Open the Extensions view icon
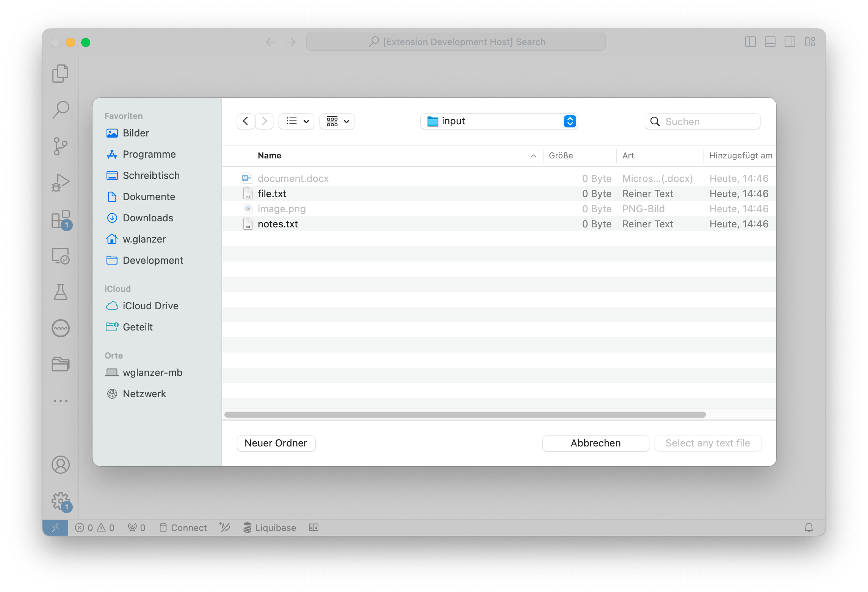 [x=60, y=219]
